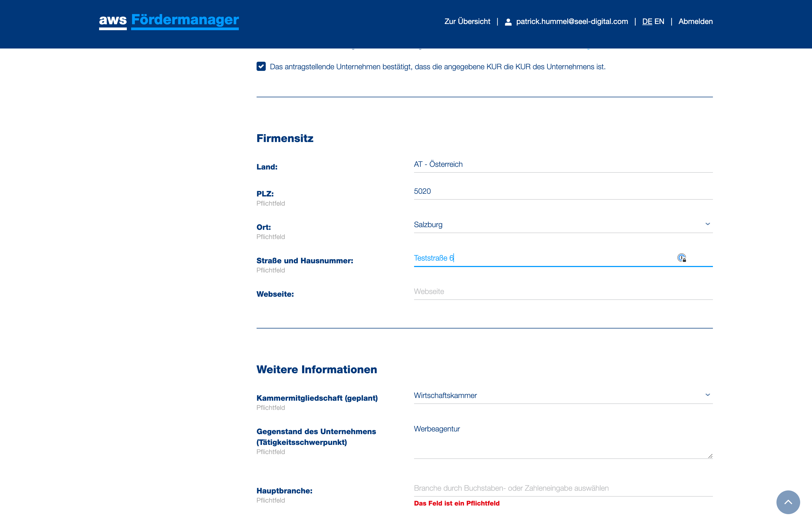
Task: Click the red Das Feld ist ein Pflichtfeld message
Action: [x=457, y=503]
